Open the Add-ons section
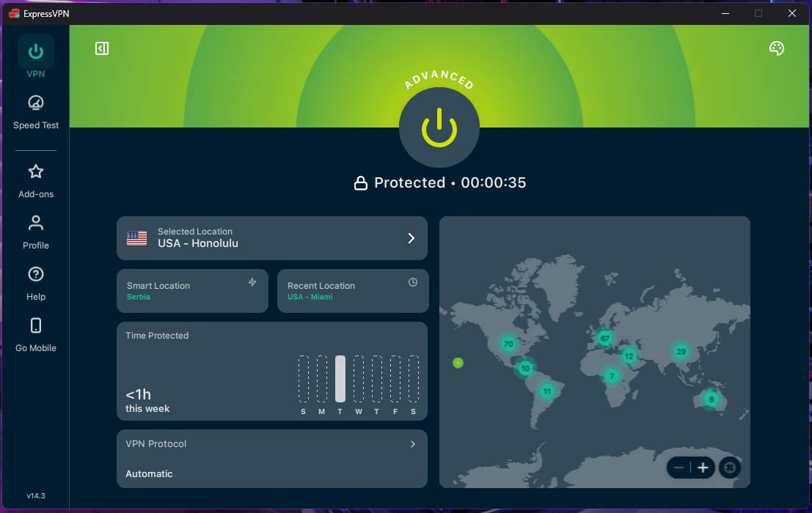The image size is (812, 513). [x=36, y=181]
